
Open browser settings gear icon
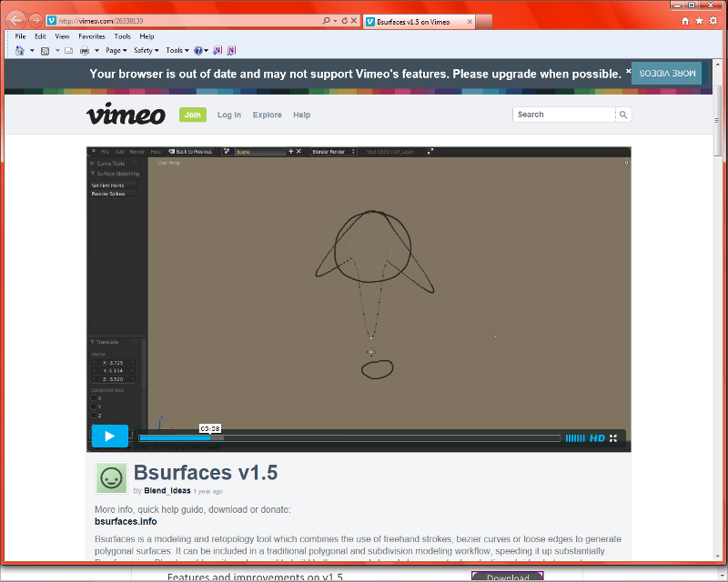coord(713,21)
